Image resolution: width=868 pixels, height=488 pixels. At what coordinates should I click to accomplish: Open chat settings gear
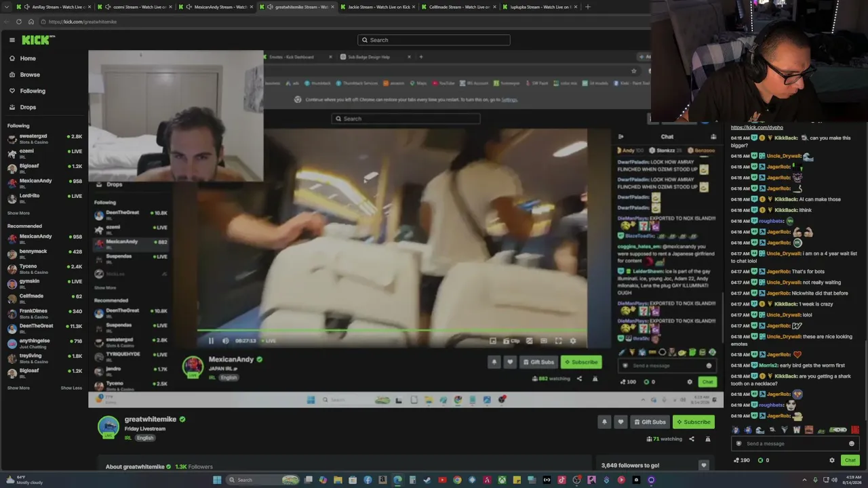point(832,461)
